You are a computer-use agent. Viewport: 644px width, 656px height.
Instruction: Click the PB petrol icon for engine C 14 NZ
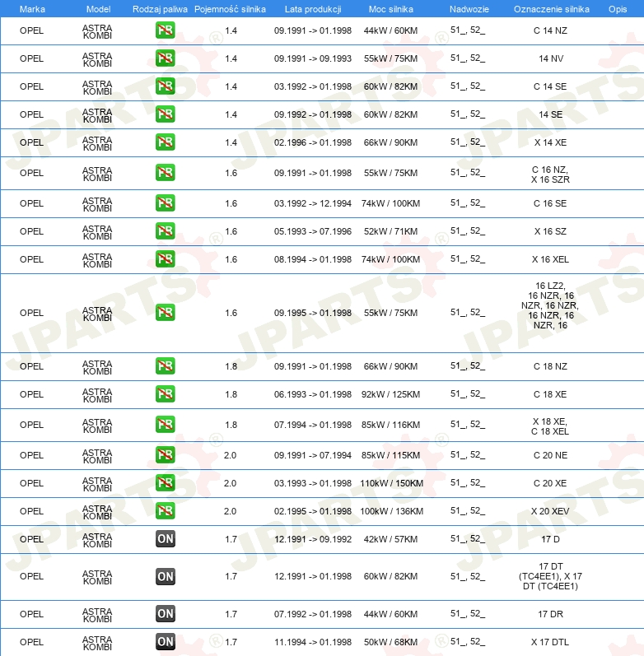point(165,30)
